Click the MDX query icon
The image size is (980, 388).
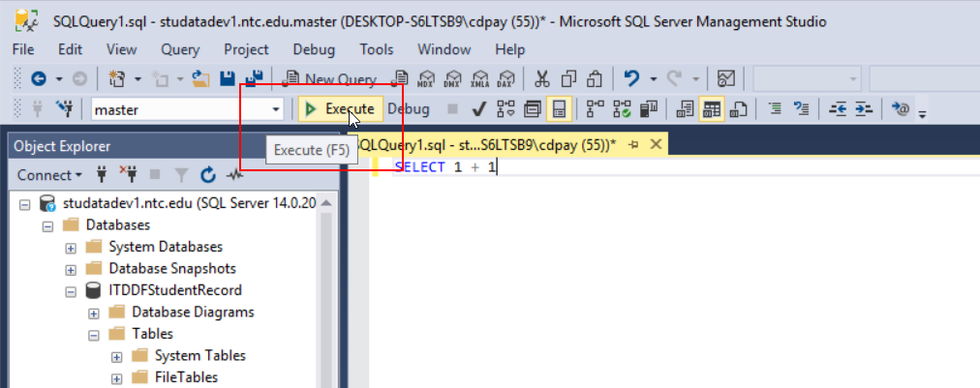(426, 79)
